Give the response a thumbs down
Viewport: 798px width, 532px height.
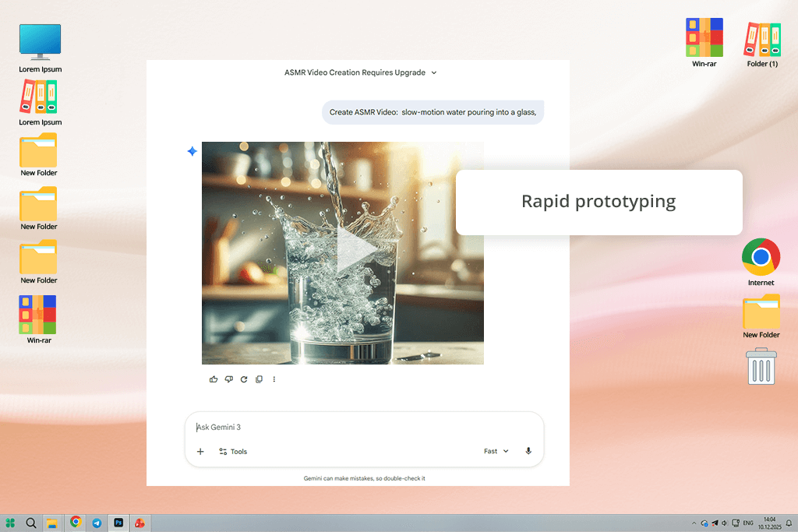click(229, 379)
